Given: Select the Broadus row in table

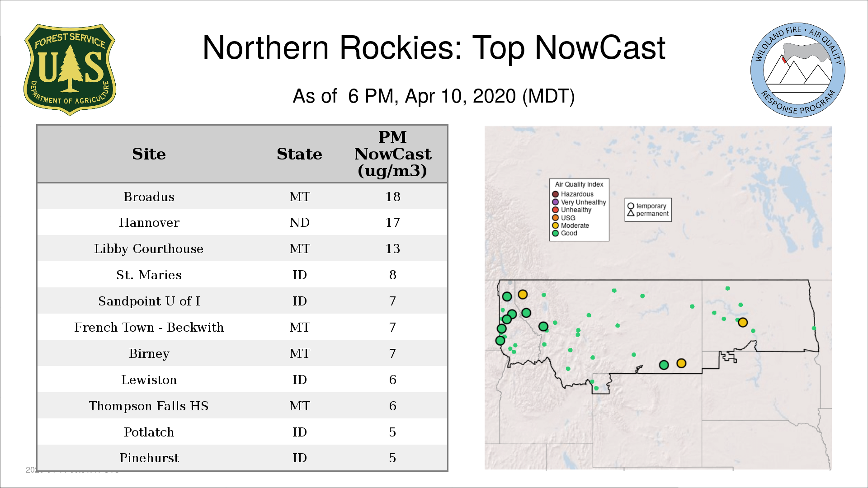Looking at the screenshot, I should click(149, 197).
